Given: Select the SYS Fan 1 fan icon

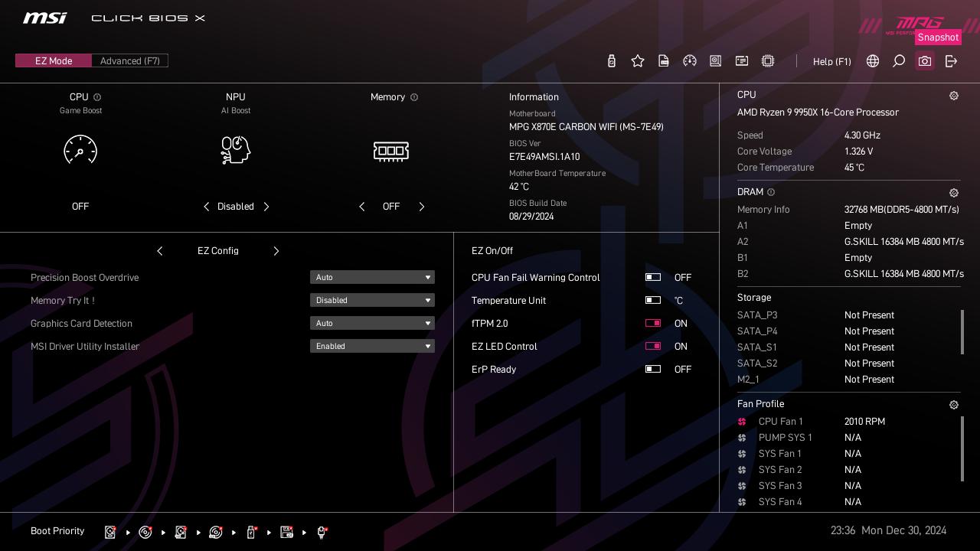Looking at the screenshot, I should [x=742, y=454].
